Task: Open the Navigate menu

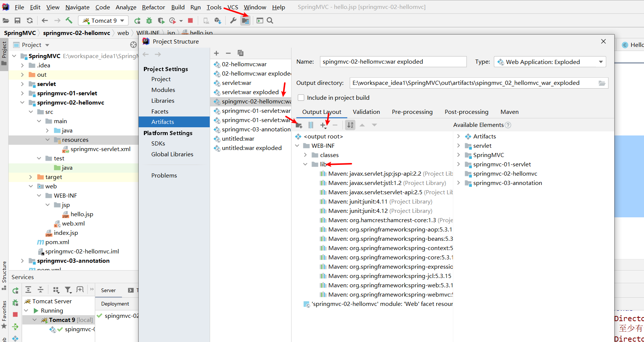Action: (x=77, y=7)
